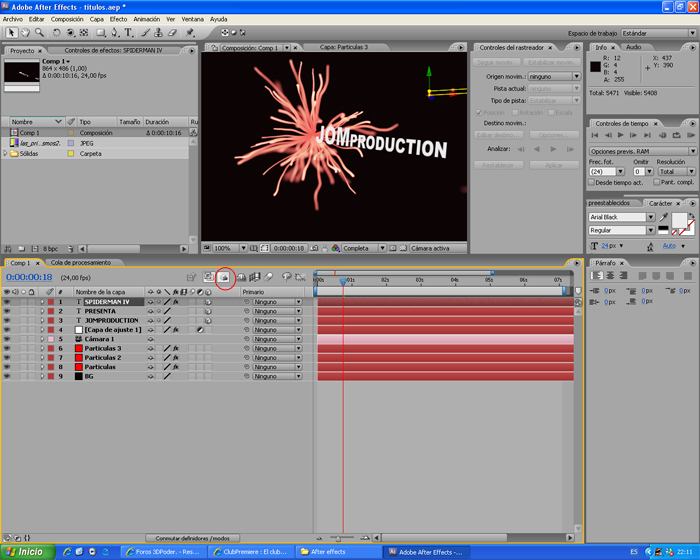Left-align text in Párrafo panel

596,276
